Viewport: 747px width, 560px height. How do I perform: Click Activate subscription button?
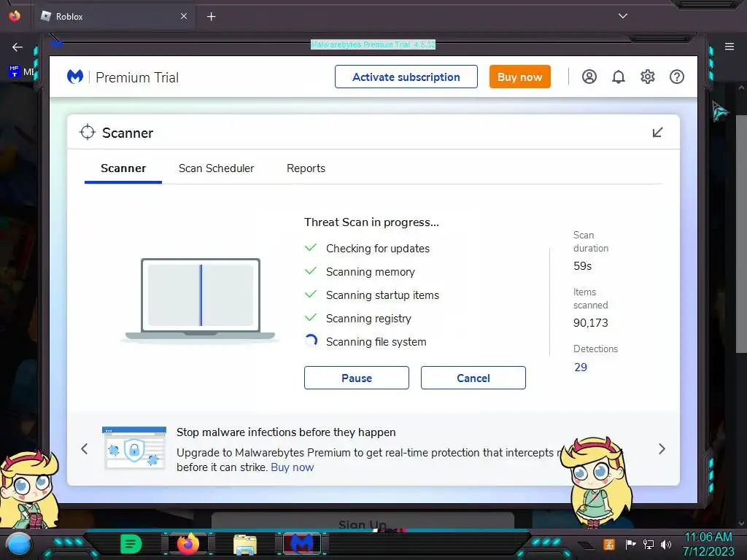point(406,77)
